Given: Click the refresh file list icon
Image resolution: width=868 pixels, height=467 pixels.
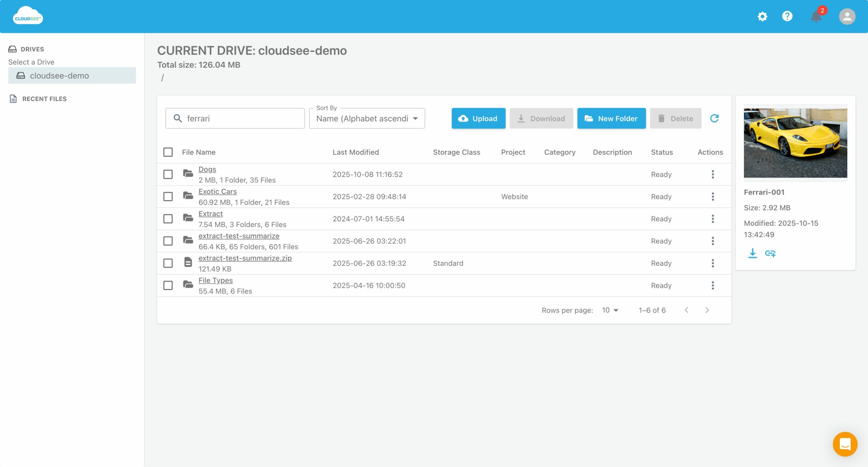Looking at the screenshot, I should point(714,118).
